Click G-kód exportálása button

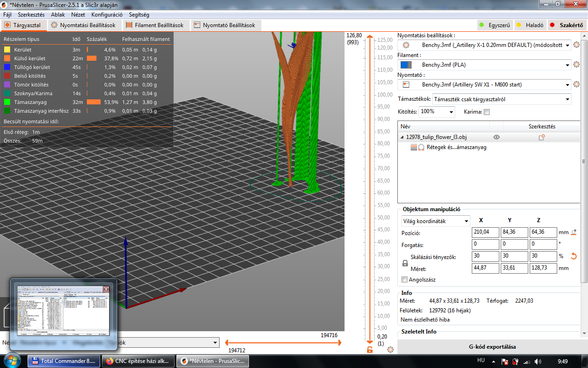[x=492, y=347]
